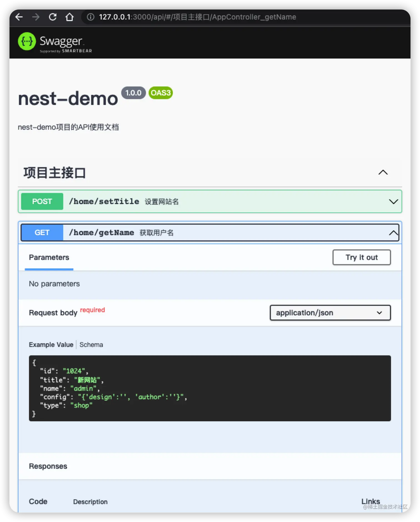420x522 pixels.
Task: Click the 设置网站名 summary text
Action: point(162,202)
